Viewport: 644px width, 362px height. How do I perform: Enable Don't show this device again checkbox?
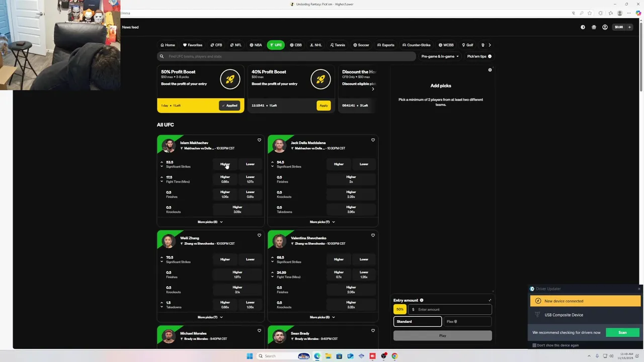point(534,345)
